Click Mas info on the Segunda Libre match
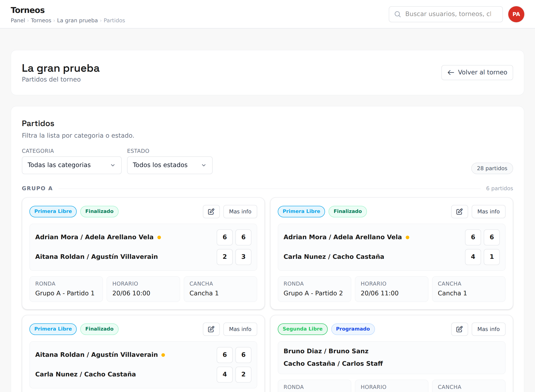 488,329
